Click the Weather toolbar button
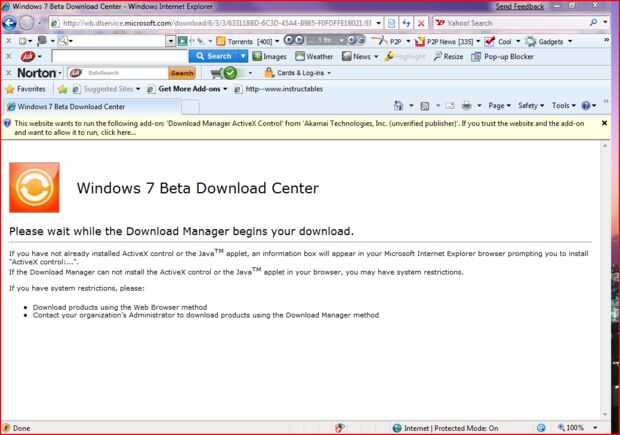This screenshot has height=435, width=620. [x=314, y=57]
